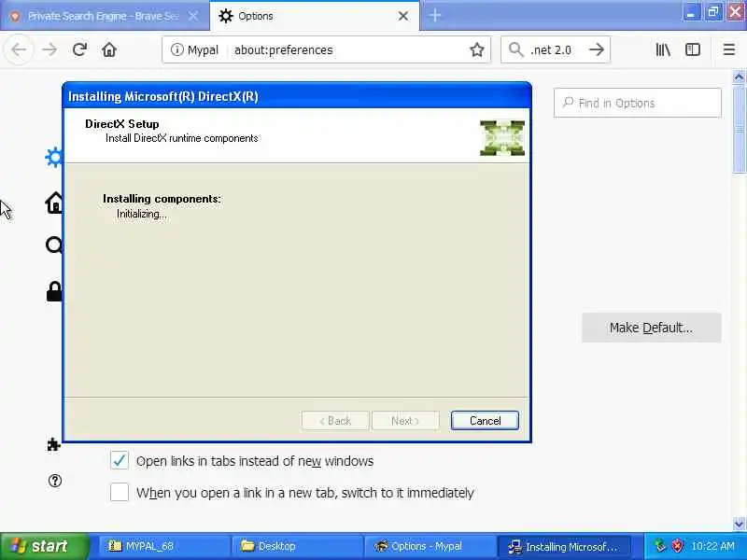This screenshot has width=747, height=560.
Task: Switch to Private Search Engine Brave tab
Action: click(x=104, y=16)
